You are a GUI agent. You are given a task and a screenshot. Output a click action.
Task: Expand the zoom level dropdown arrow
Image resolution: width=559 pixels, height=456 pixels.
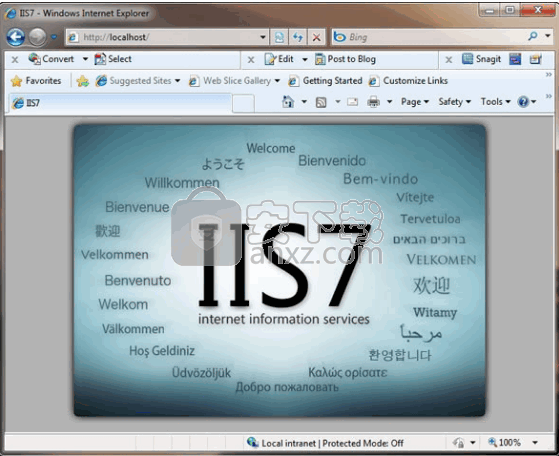tap(535, 443)
